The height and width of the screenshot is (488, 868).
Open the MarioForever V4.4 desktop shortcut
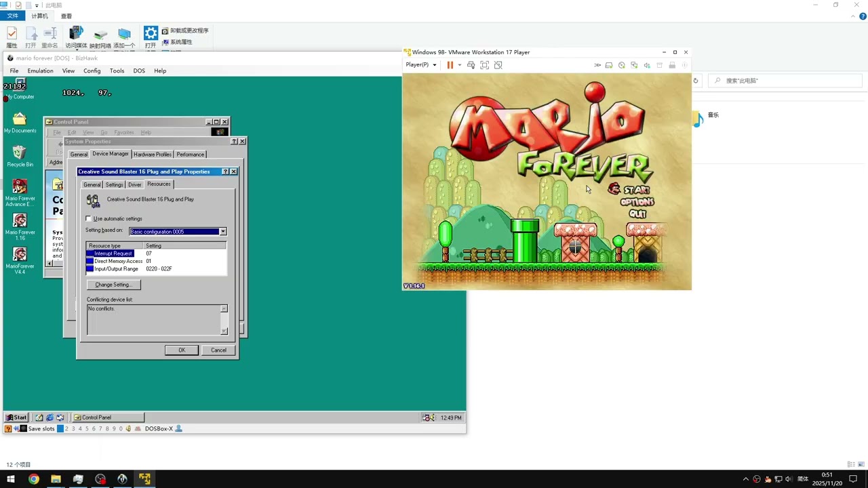point(20,260)
